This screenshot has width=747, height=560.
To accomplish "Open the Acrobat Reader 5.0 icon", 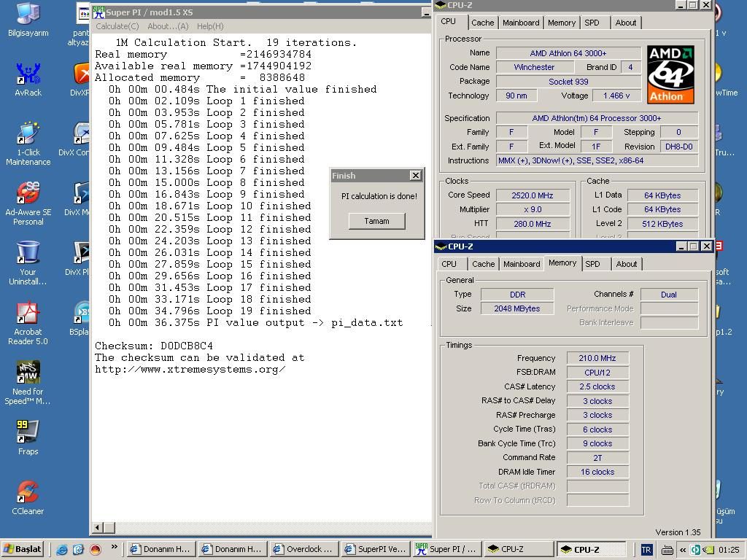I will [28, 323].
